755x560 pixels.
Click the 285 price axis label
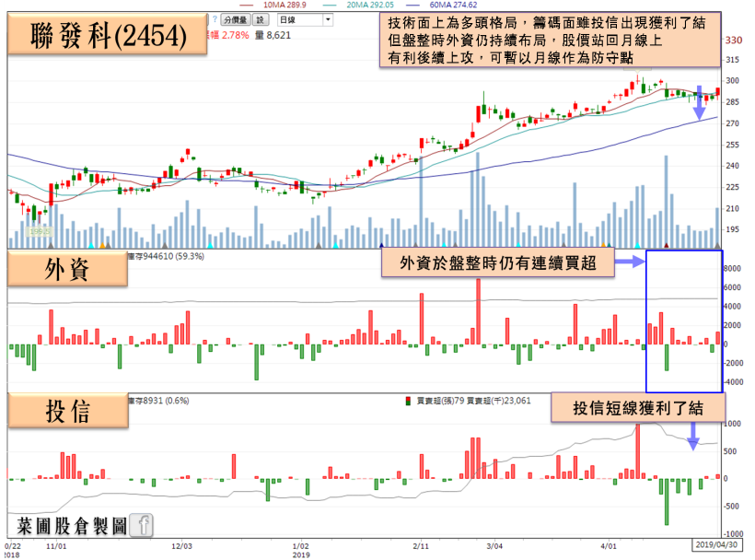pyautogui.click(x=732, y=102)
